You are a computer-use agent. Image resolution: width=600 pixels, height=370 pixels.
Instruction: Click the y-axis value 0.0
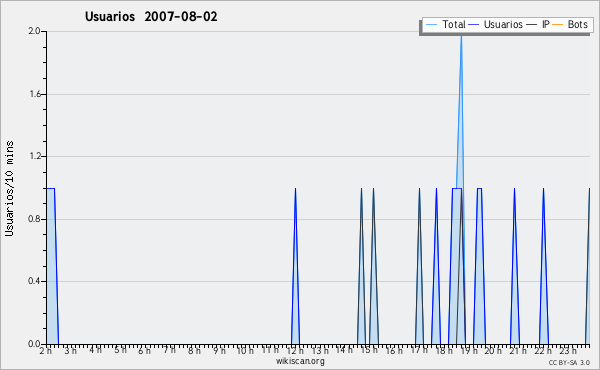click(34, 344)
